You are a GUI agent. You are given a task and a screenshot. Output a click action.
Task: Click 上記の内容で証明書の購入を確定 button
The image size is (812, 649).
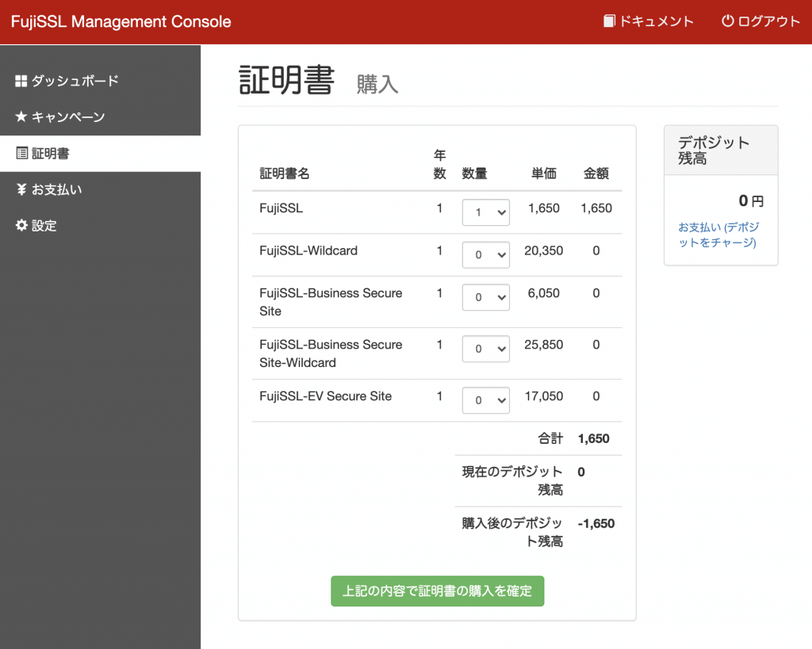(438, 591)
